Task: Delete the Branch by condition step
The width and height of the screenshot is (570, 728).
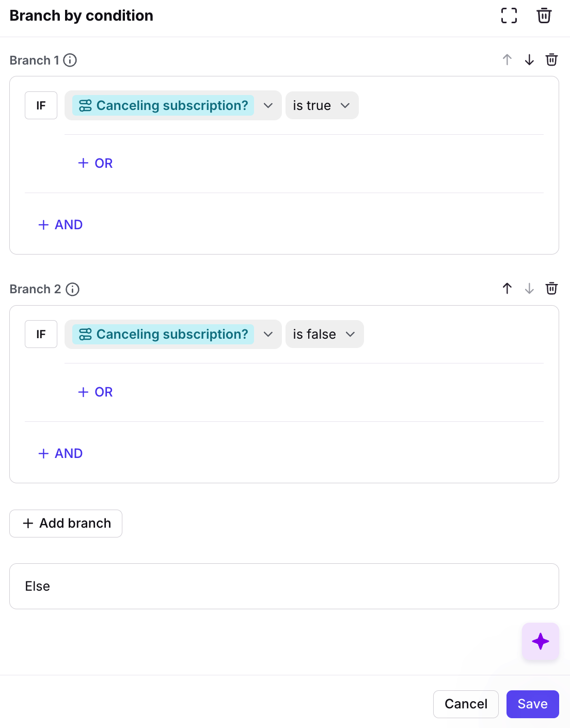Action: (x=544, y=15)
